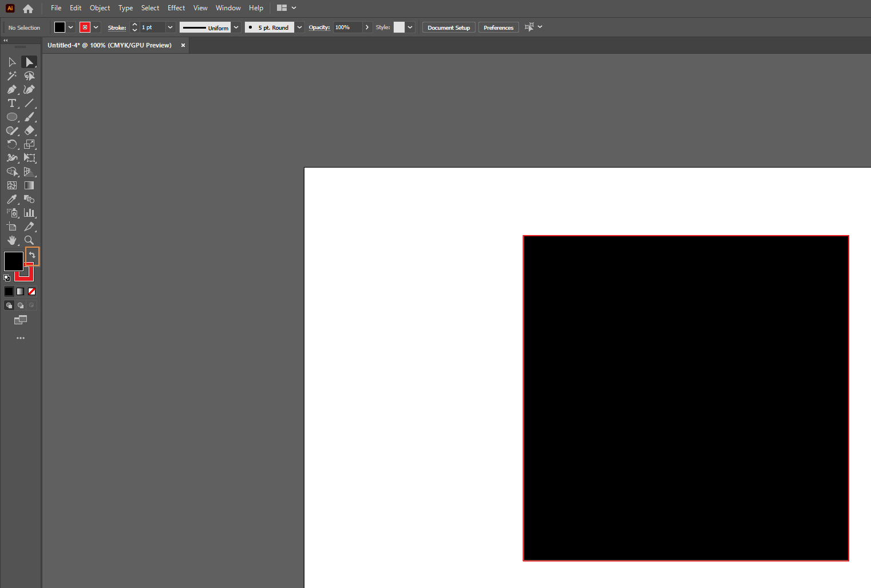Select the Zoom tool
The image size is (871, 588).
pyautogui.click(x=29, y=240)
